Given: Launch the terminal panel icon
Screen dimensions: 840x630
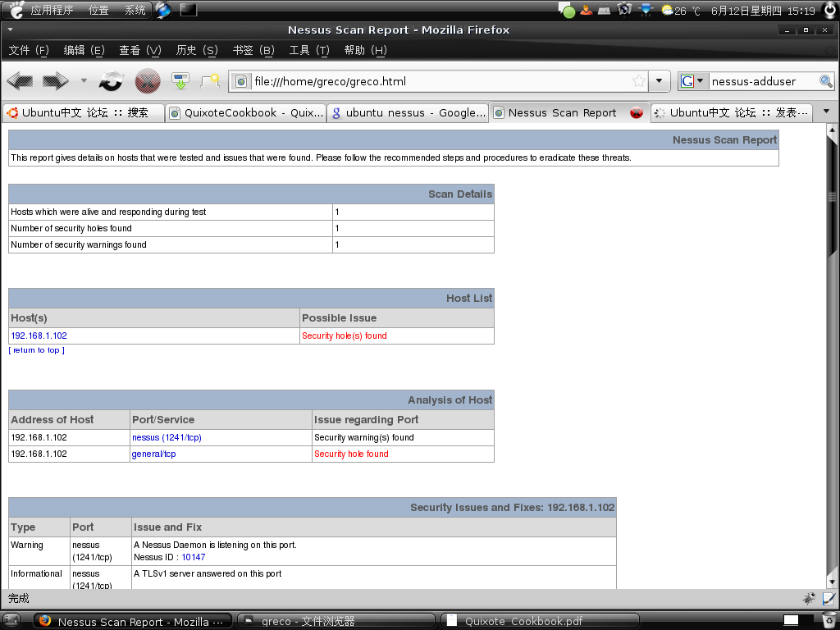Looking at the screenshot, I should 188,10.
